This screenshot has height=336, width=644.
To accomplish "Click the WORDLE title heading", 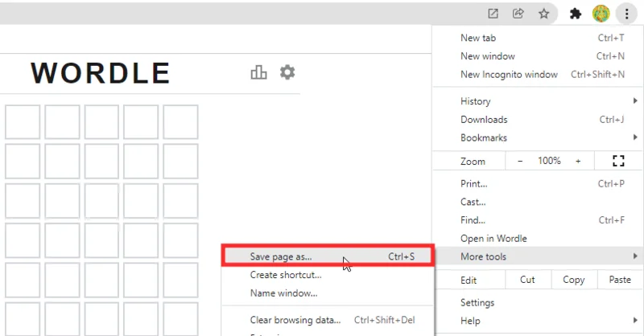I will coord(101,73).
